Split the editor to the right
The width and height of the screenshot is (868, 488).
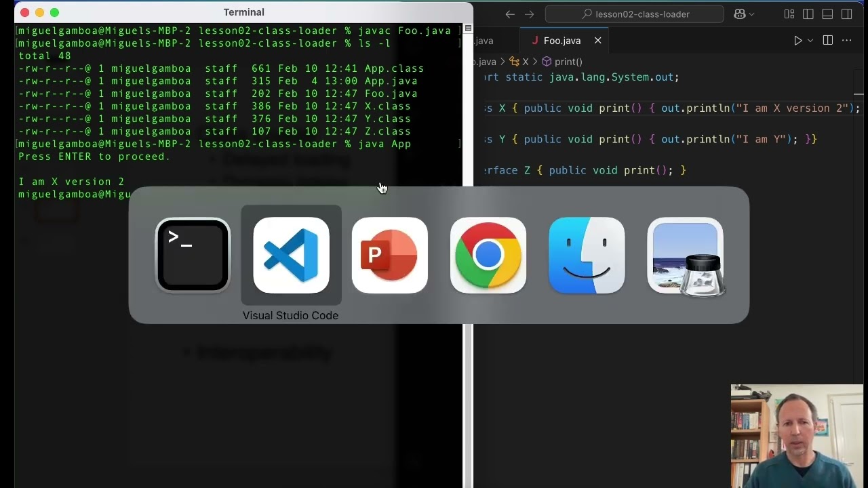pos(828,41)
